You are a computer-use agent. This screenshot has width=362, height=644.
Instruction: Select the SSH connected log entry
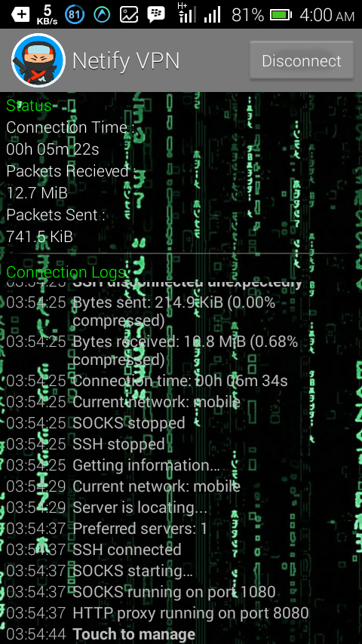point(127,550)
